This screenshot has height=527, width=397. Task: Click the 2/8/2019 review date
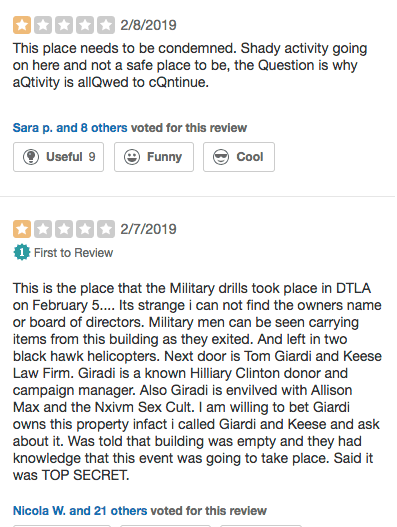pyautogui.click(x=149, y=25)
